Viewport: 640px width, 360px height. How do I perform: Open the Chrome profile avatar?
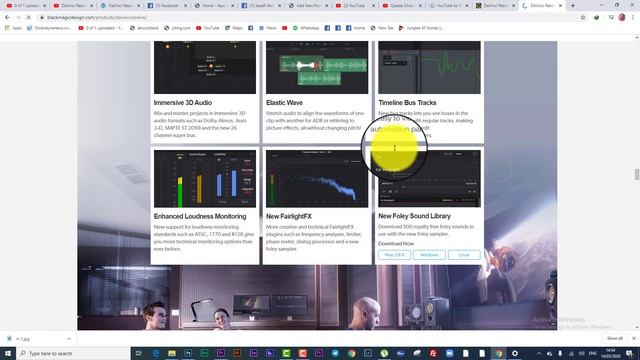pos(622,18)
